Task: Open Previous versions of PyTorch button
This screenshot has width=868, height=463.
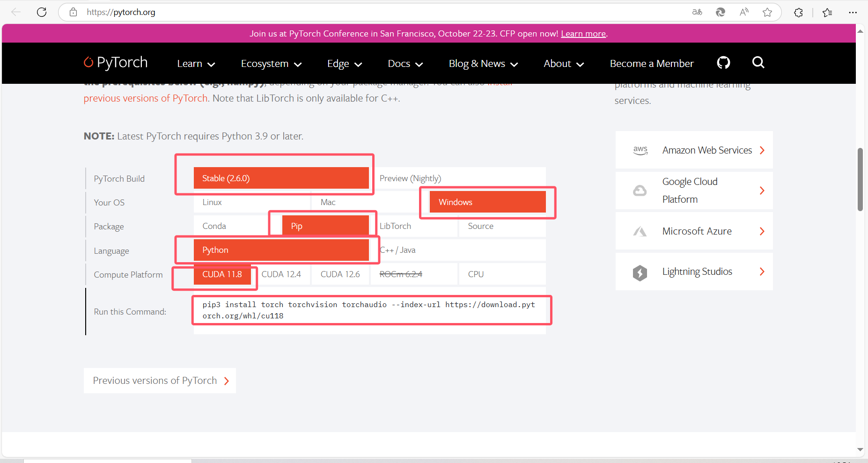Action: coord(160,381)
